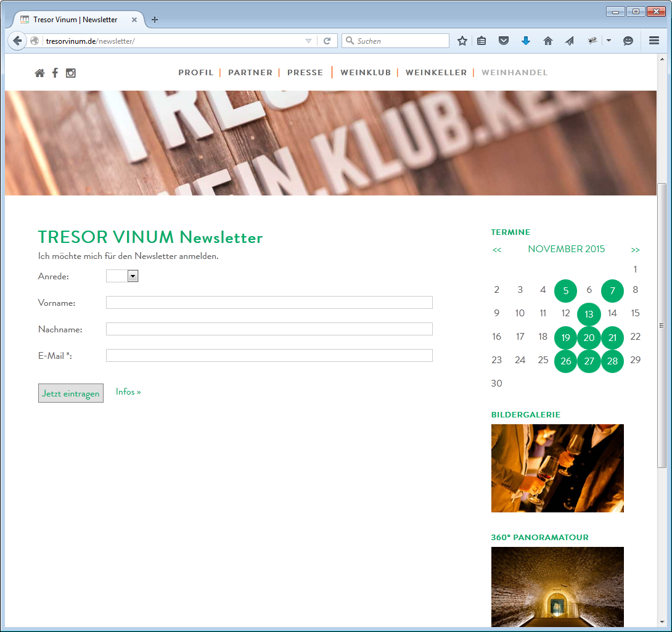Open the PROFIL menu item
Image resolution: width=672 pixels, height=632 pixels.
196,73
